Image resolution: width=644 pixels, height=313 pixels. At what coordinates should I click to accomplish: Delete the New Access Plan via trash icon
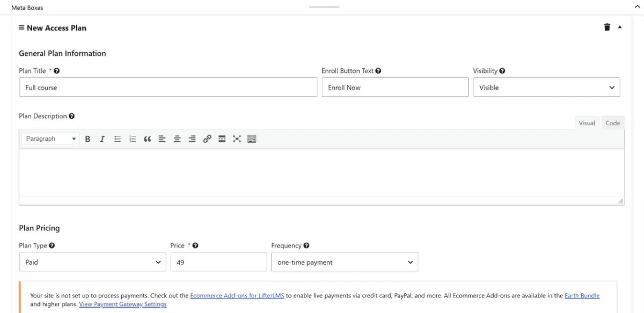click(x=607, y=27)
